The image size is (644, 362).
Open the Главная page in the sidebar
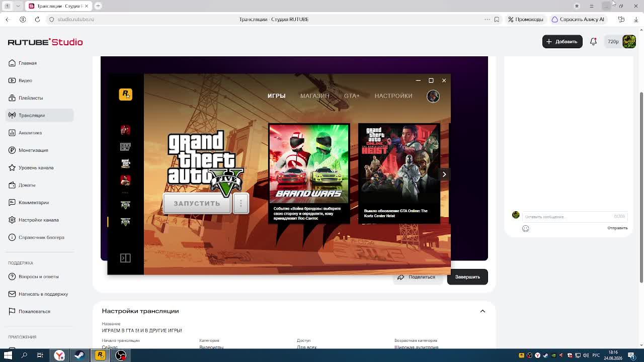tap(39, 63)
